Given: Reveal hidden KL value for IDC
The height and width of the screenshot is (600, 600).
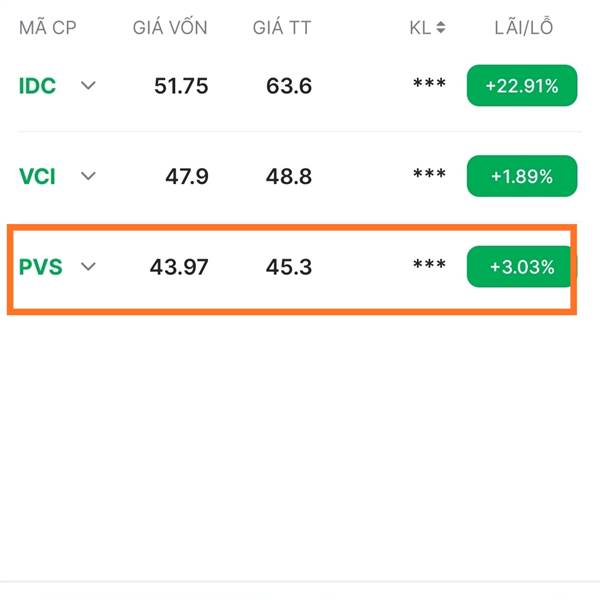Looking at the screenshot, I should [429, 83].
